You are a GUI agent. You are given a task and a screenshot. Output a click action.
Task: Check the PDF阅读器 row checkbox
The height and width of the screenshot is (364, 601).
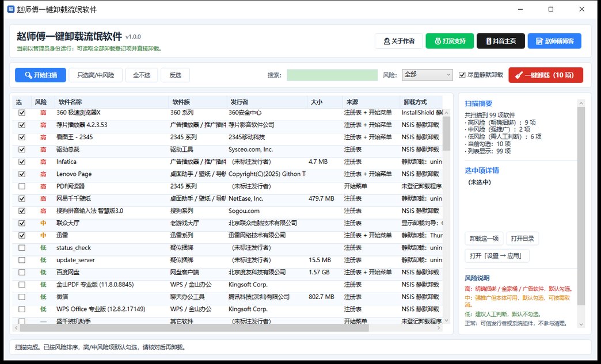(x=22, y=186)
